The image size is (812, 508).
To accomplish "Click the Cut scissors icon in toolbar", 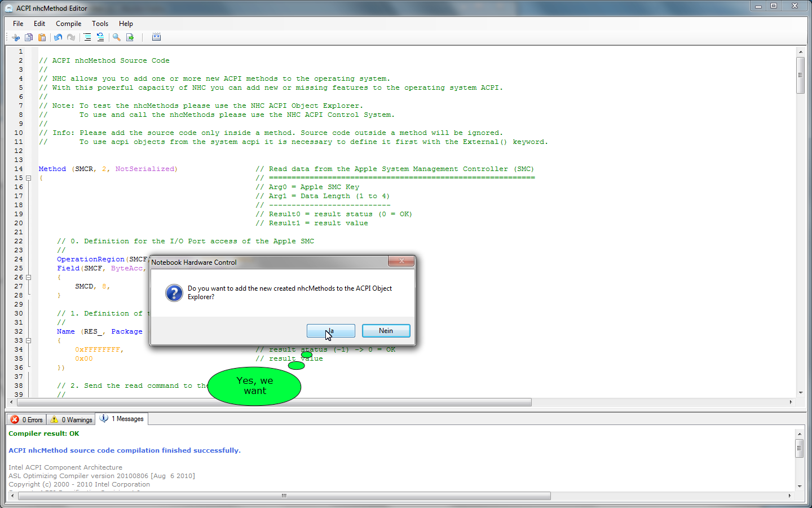I will pyautogui.click(x=16, y=37).
